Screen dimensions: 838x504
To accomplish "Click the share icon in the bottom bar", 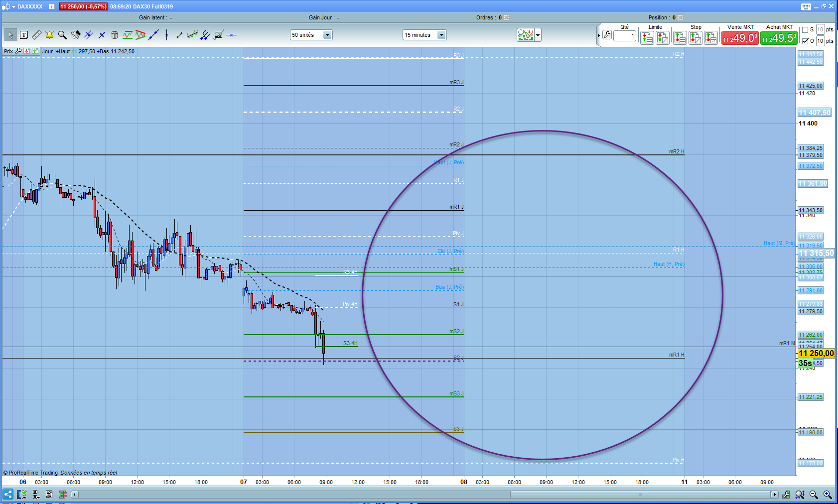I will [8, 495].
